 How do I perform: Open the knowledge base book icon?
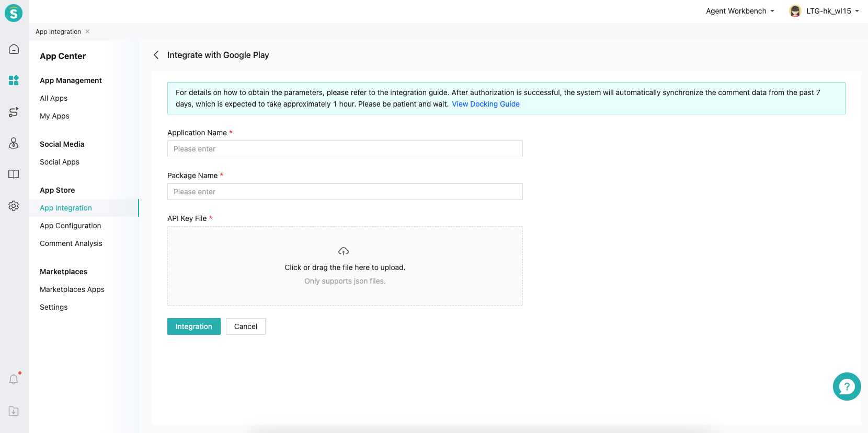14,174
